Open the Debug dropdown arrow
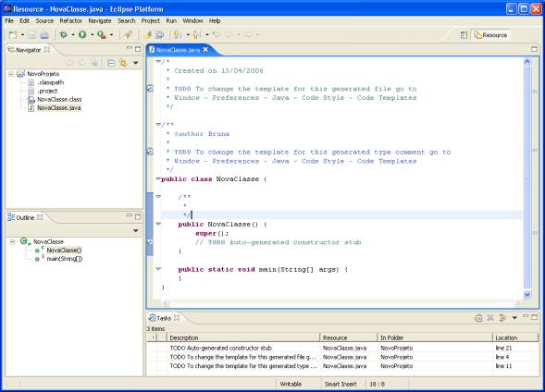The width and height of the screenshot is (545, 392). tap(73, 35)
